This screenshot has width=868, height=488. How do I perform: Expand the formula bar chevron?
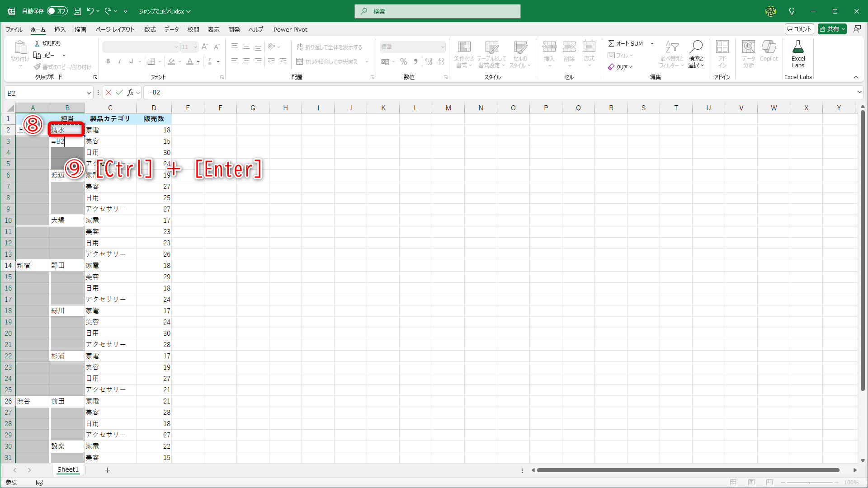click(859, 92)
